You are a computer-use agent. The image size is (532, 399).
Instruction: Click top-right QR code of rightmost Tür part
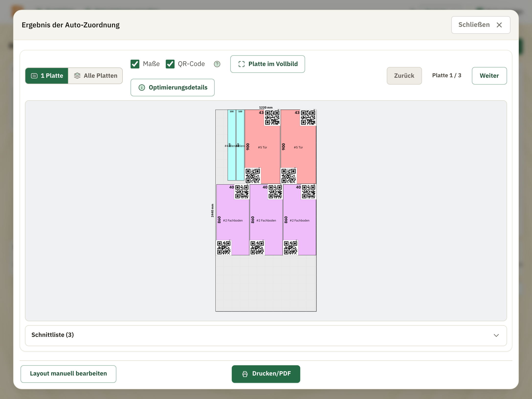pos(308,118)
